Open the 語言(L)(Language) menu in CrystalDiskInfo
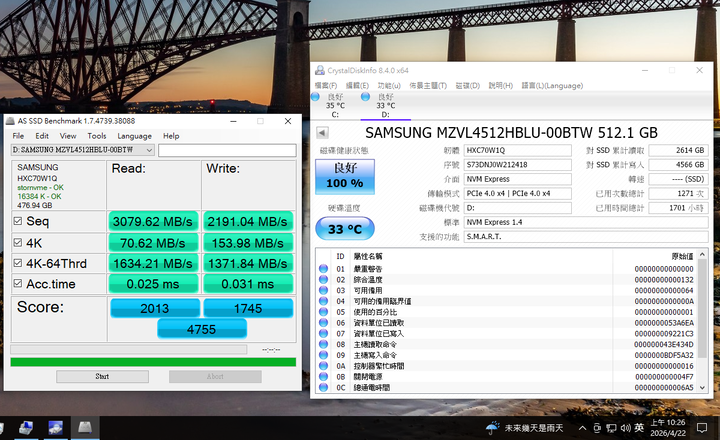The height and width of the screenshot is (440, 720). coord(552,85)
